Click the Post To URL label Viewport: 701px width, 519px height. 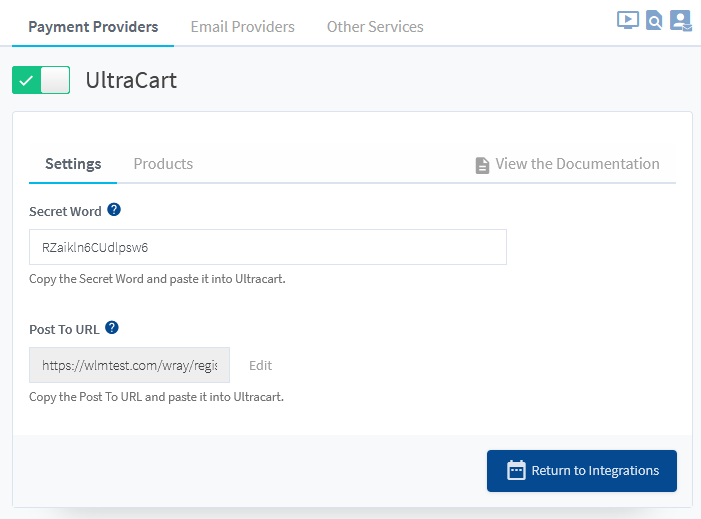point(64,329)
